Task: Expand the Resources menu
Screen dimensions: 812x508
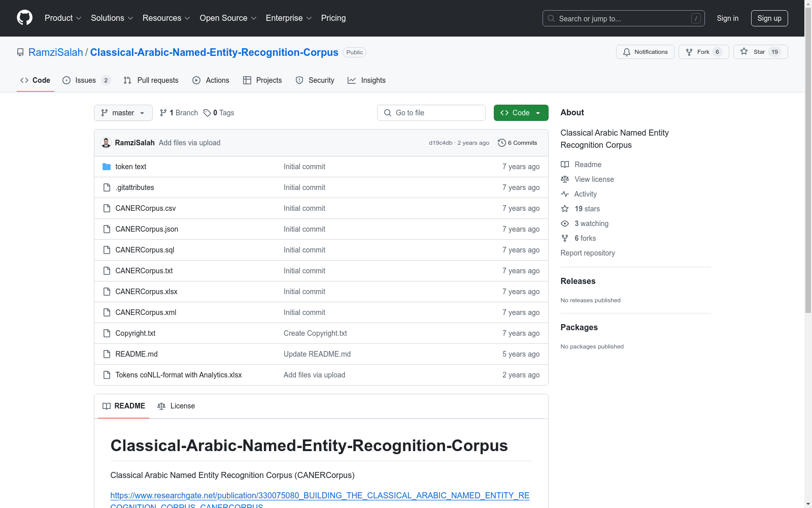Action: click(166, 18)
